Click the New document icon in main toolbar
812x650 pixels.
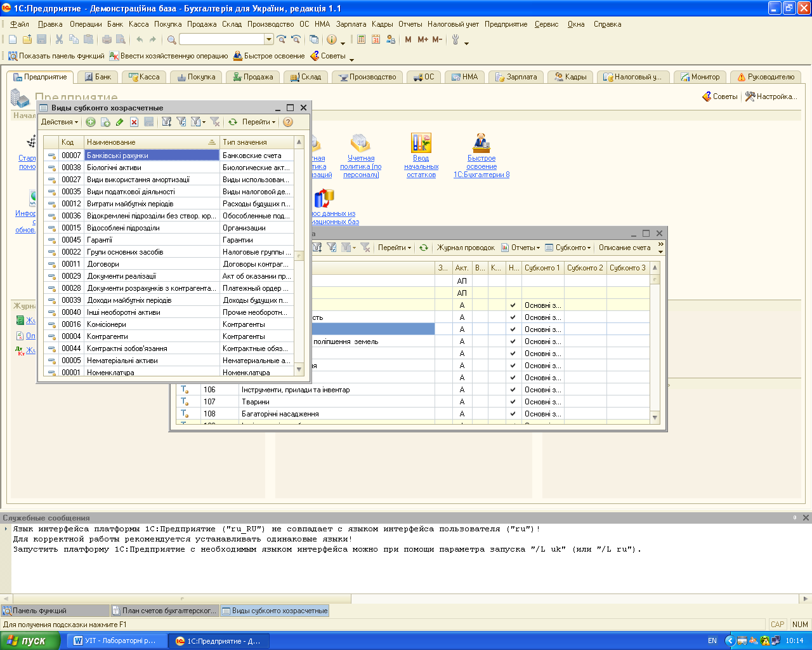[13, 39]
